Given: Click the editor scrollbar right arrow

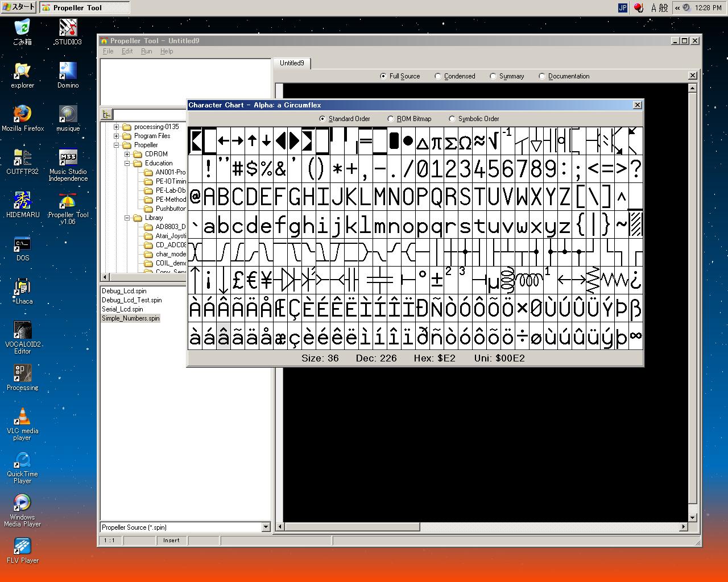Looking at the screenshot, I should [684, 527].
